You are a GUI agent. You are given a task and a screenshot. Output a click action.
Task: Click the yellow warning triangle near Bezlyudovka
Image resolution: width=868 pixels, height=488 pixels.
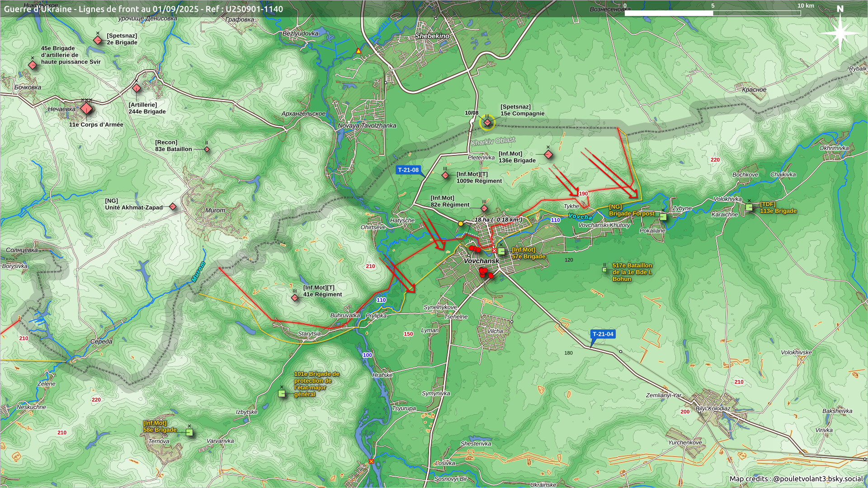[x=359, y=51]
